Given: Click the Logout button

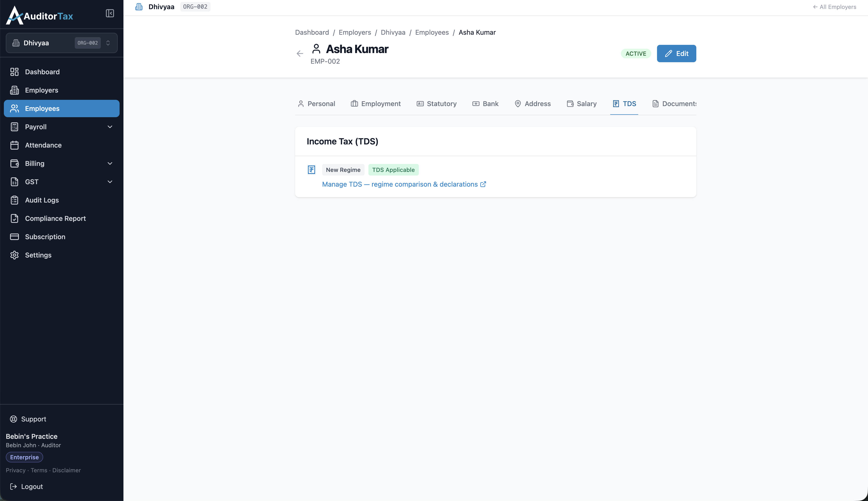Looking at the screenshot, I should point(27,487).
